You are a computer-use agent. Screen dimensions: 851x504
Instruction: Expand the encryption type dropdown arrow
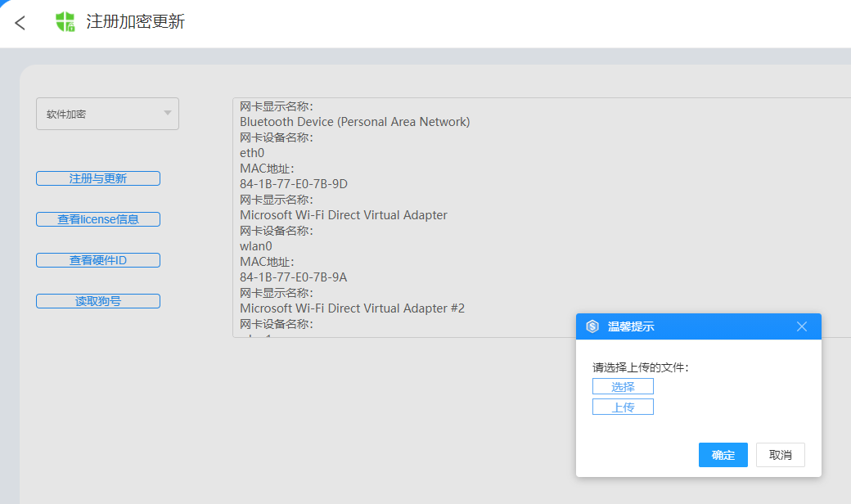pos(168,113)
